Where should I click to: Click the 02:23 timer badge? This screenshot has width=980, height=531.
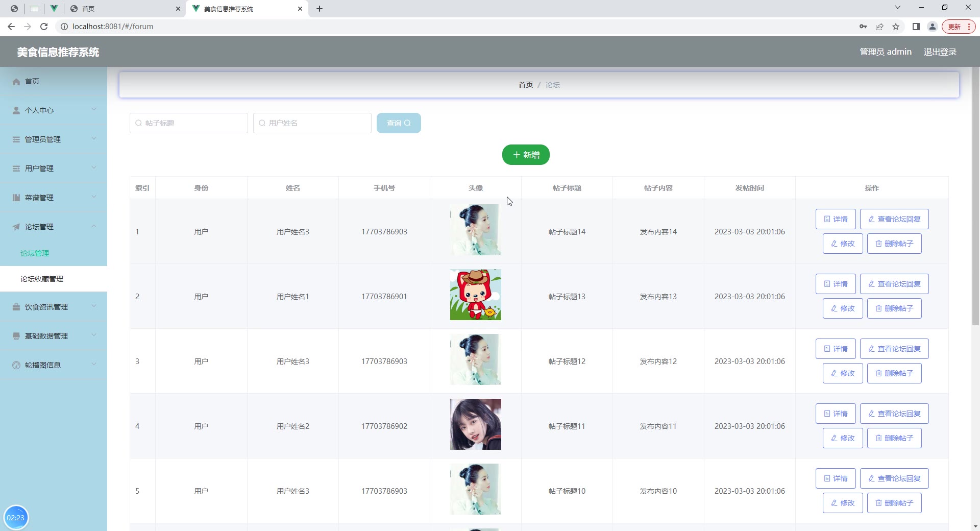(x=16, y=517)
